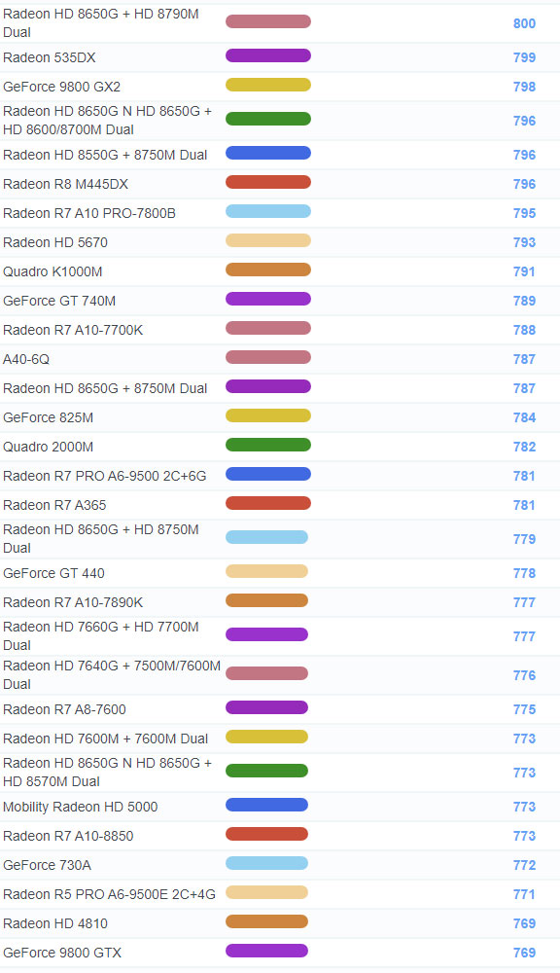This screenshot has height=973, width=560.
Task: Select the Quadro 2000M name
Action: tap(49, 447)
